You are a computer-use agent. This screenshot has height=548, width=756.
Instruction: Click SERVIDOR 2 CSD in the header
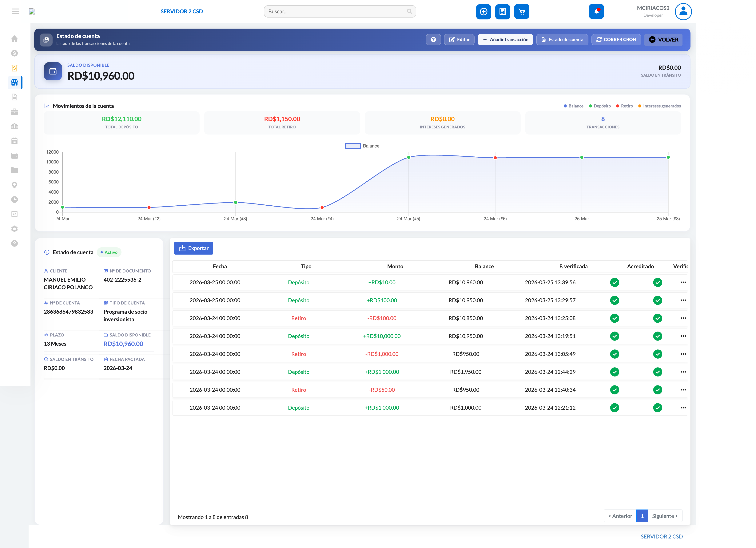click(182, 11)
